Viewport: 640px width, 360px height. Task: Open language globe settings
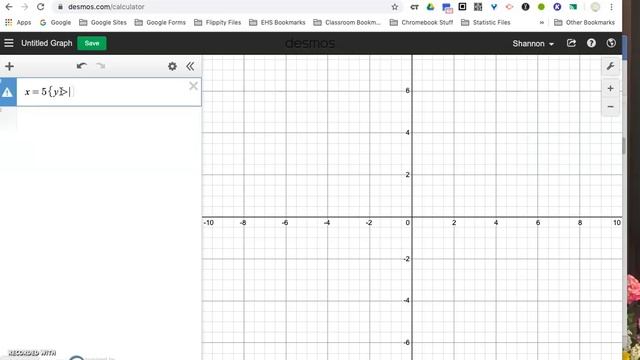(x=611, y=43)
